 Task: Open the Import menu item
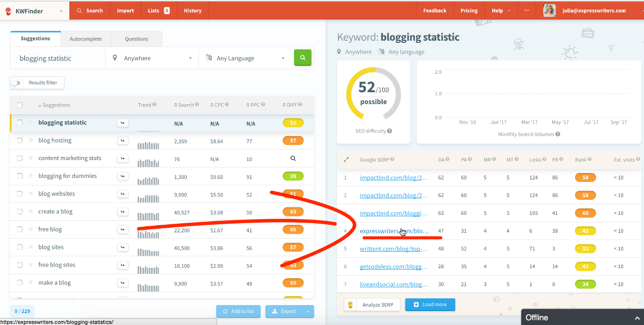coord(125,10)
